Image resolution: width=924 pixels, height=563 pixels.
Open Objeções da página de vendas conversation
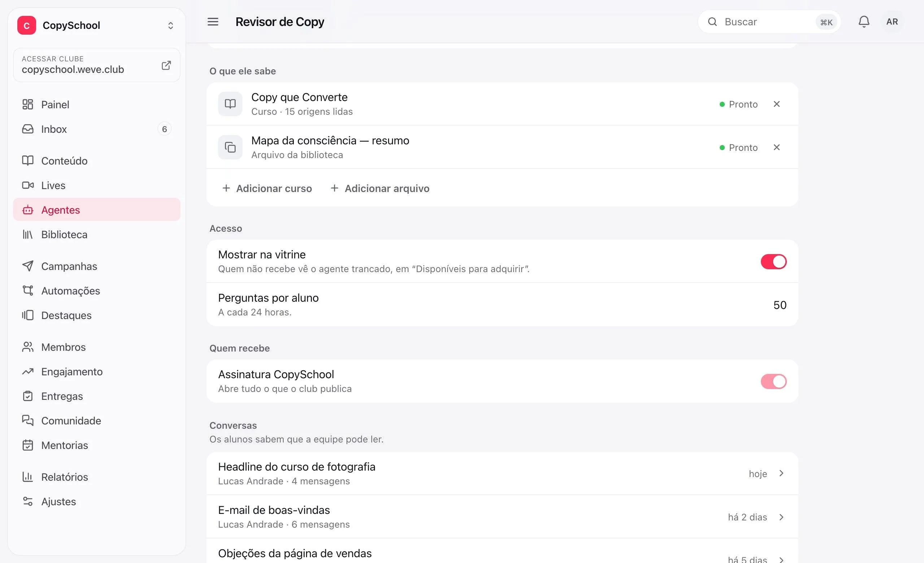click(502, 551)
